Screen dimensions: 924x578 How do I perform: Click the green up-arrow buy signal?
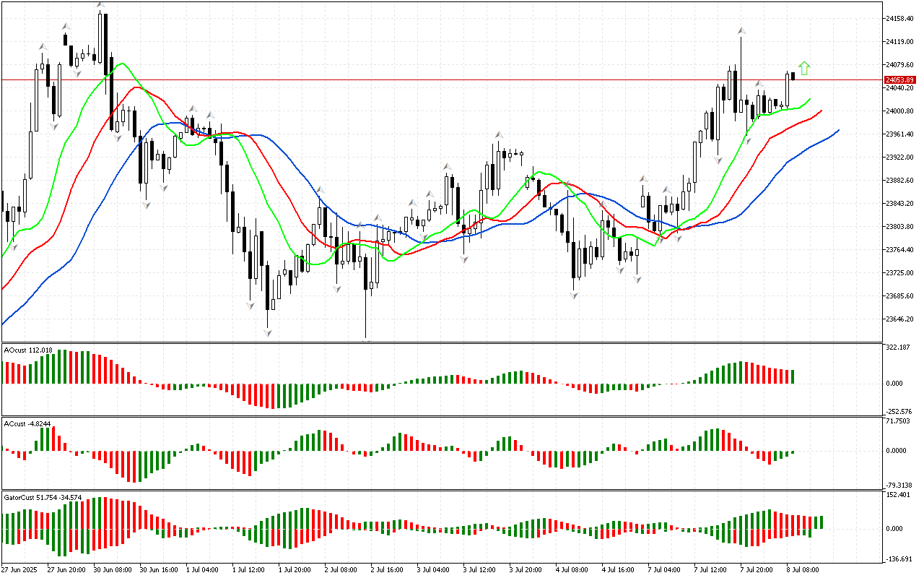804,68
